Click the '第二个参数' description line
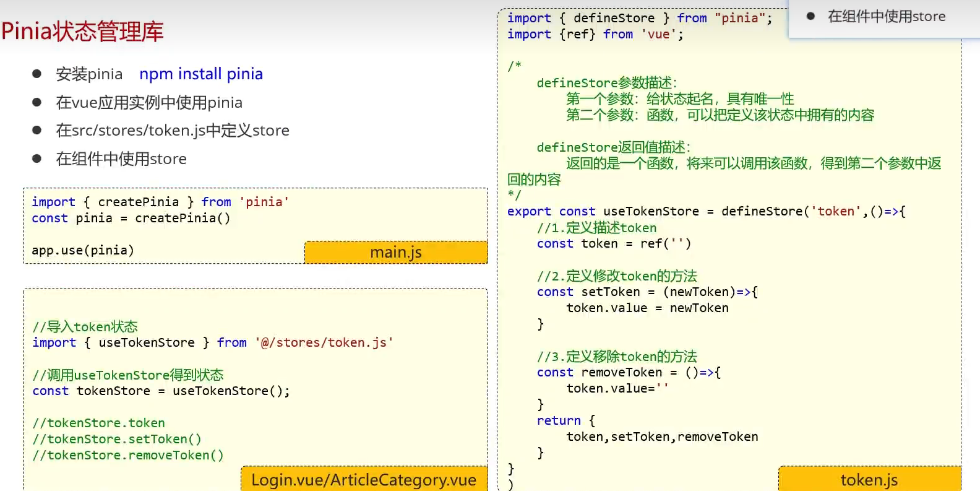The width and height of the screenshot is (980, 491). [x=720, y=115]
